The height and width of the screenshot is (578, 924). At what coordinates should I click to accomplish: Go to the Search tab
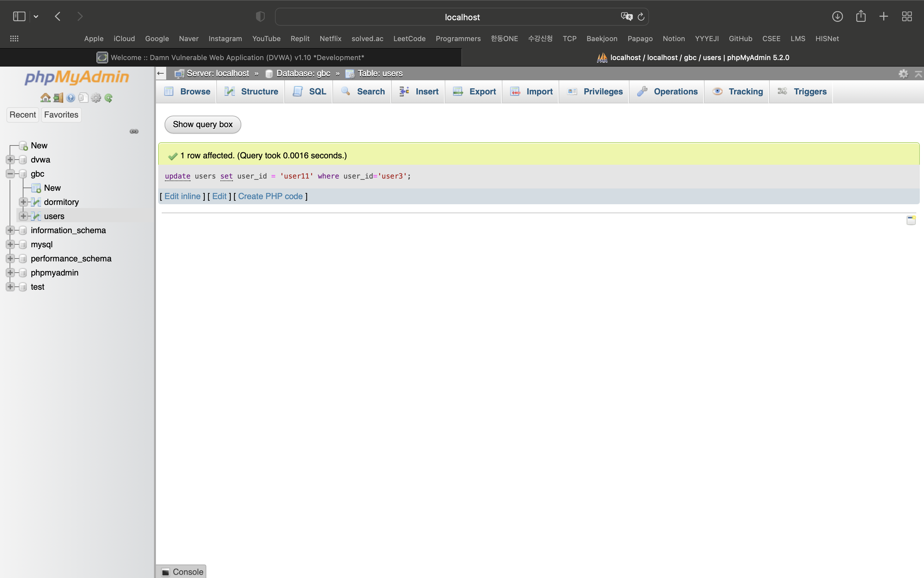(362, 92)
